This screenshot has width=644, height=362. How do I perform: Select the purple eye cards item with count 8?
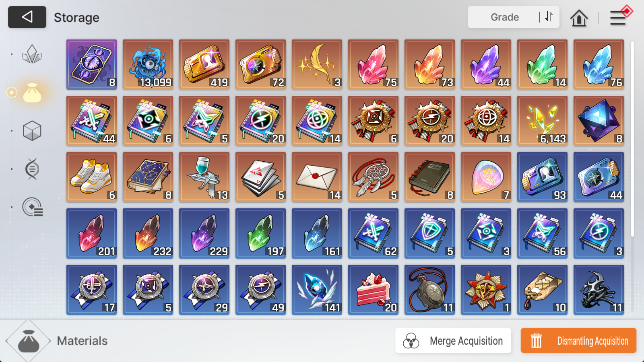92,64
